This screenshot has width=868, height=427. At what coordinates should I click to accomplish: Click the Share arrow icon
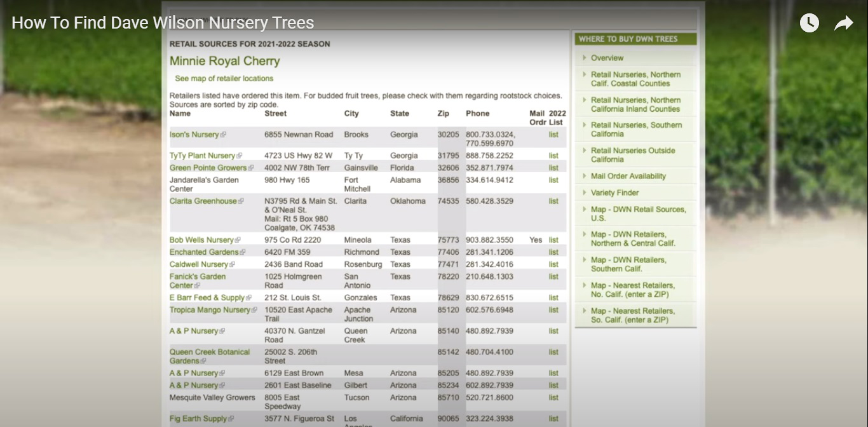tap(843, 24)
